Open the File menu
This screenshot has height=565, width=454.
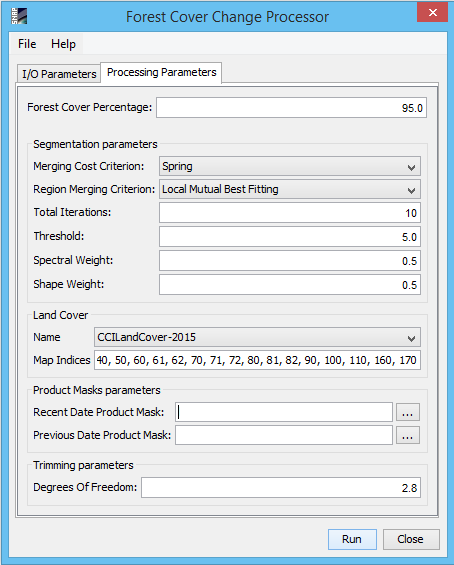click(x=27, y=44)
